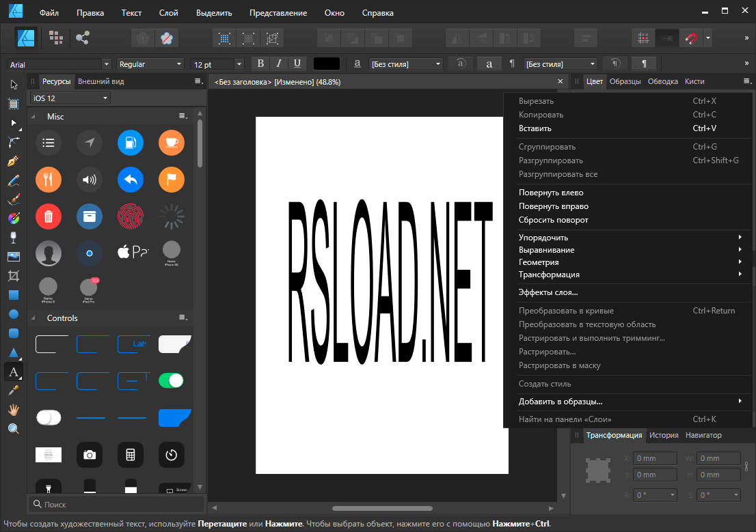
Task: Toggle the snapping magnet
Action: click(691, 38)
